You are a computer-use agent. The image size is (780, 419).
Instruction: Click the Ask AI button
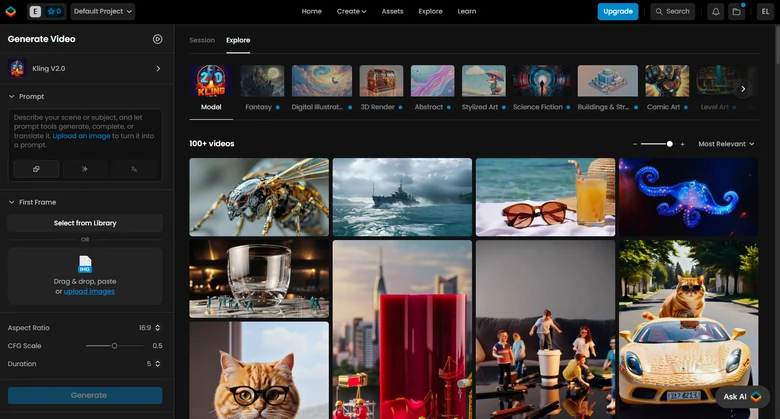[742, 397]
